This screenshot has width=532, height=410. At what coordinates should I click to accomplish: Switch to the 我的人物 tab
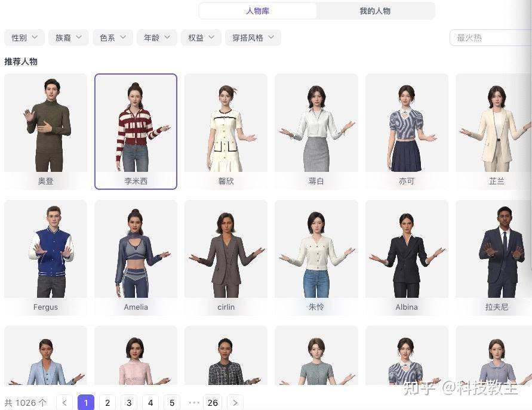coord(375,11)
